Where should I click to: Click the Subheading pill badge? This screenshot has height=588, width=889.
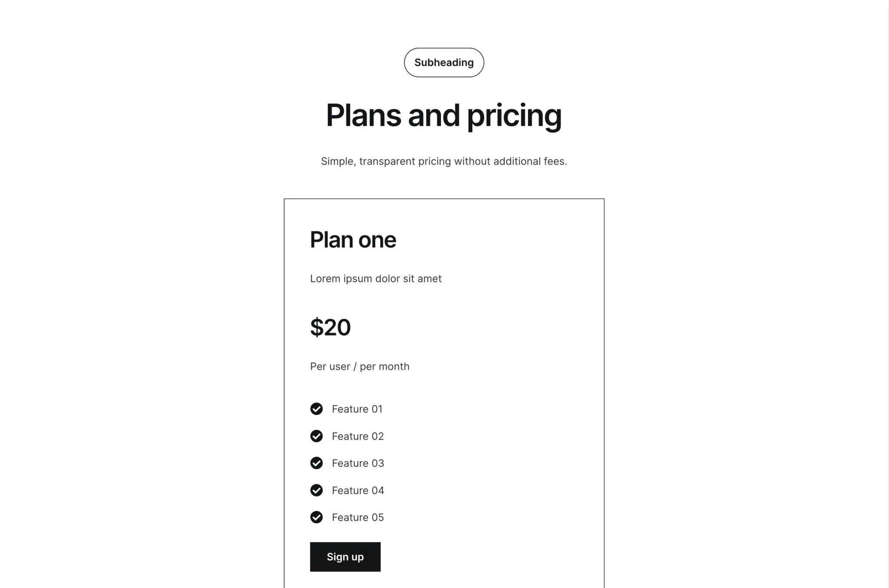point(444,62)
